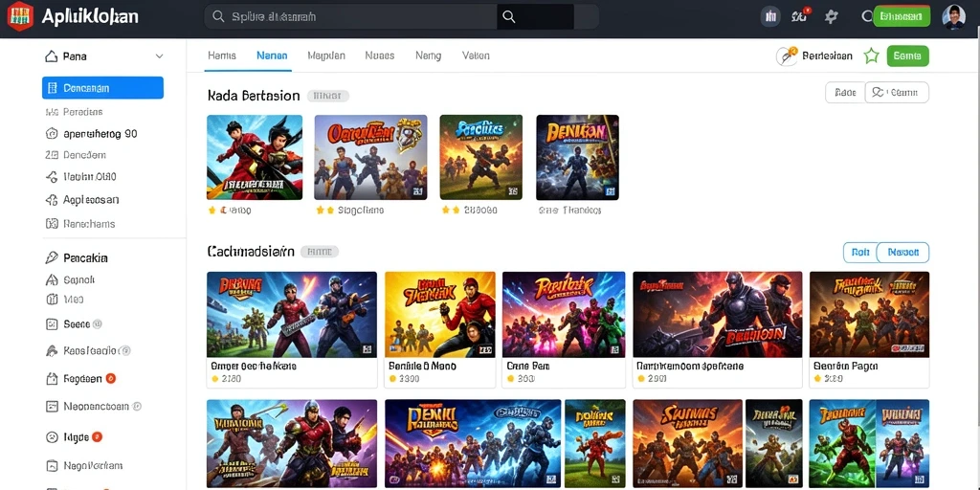Screen dimensions: 980x490
Task: Open the dark-blue Kada Bertasion cover with no rating stars
Action: point(577,158)
